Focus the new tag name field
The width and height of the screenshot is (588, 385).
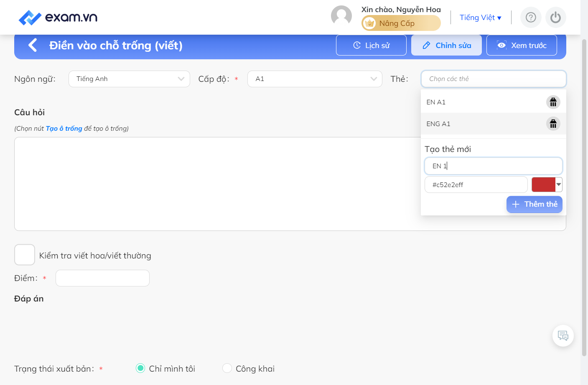tap(494, 166)
